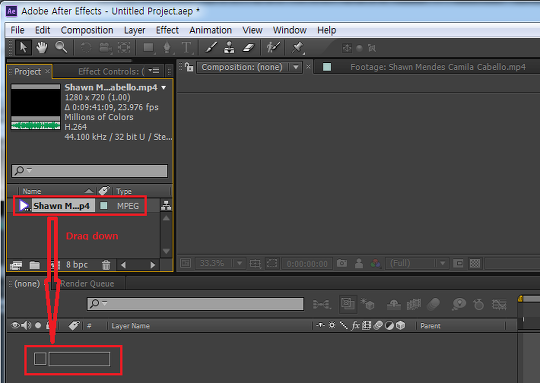Open the Animation menu
Viewport: 540px width, 383px height.
210,30
